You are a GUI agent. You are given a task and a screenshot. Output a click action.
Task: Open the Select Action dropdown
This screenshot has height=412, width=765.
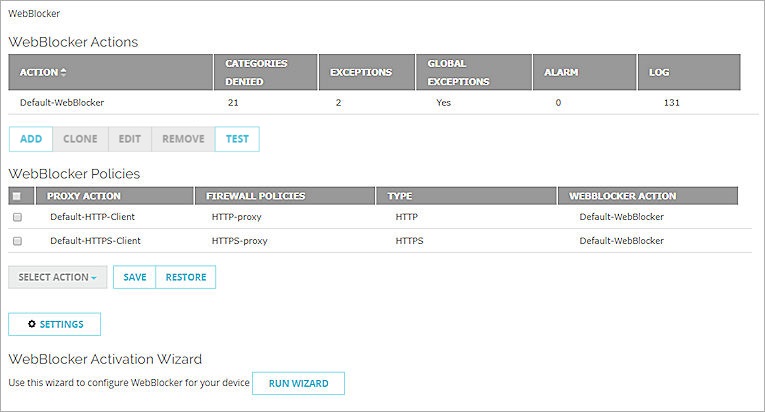58,277
